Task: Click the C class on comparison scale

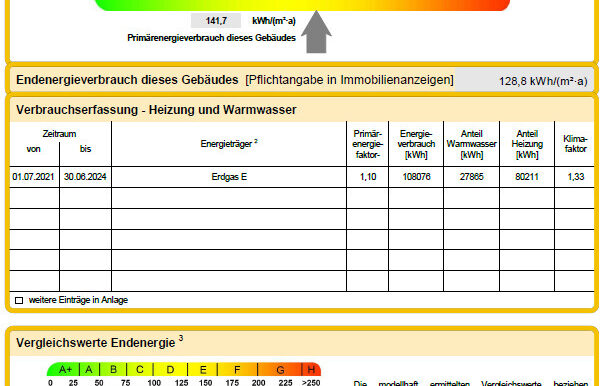Action: 140,370
